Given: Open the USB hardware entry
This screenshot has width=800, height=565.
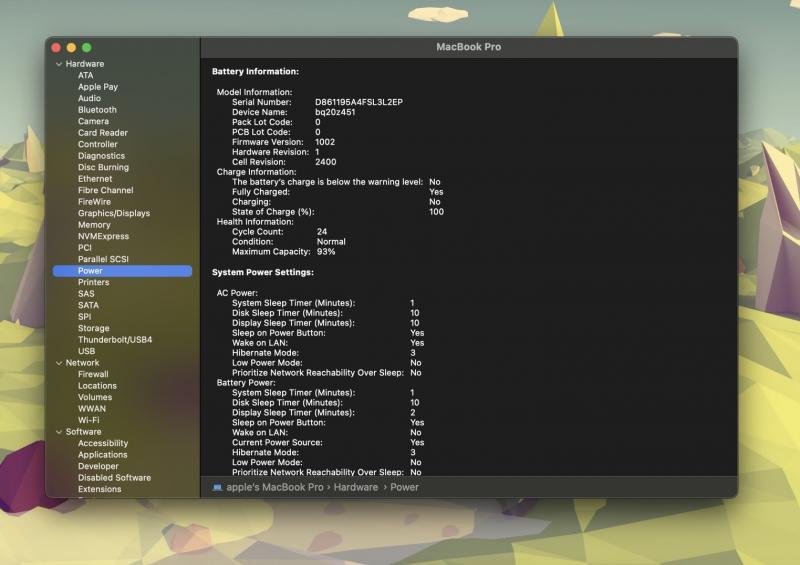Looking at the screenshot, I should tap(86, 351).
